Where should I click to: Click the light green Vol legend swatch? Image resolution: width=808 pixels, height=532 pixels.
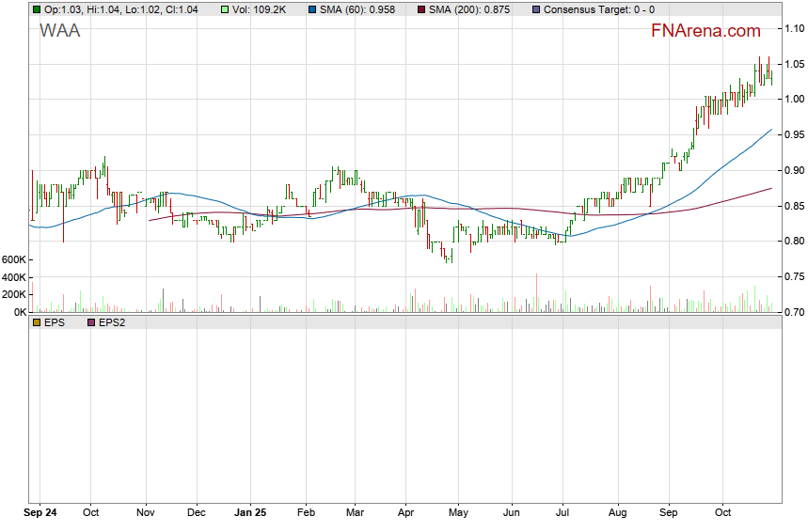(x=223, y=10)
